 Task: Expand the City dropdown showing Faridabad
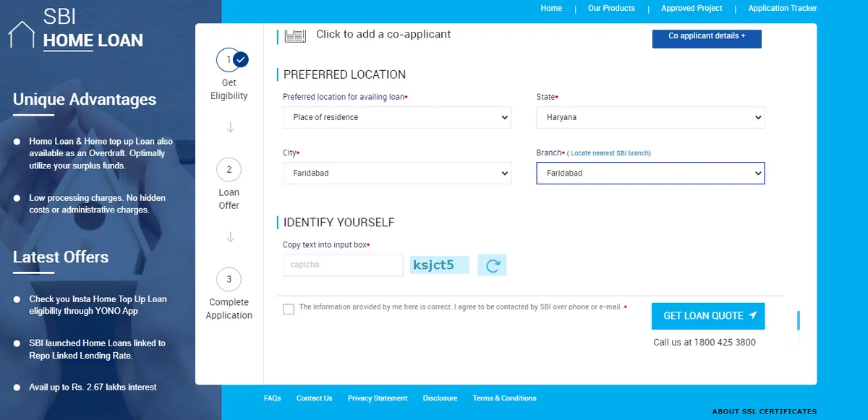(396, 173)
